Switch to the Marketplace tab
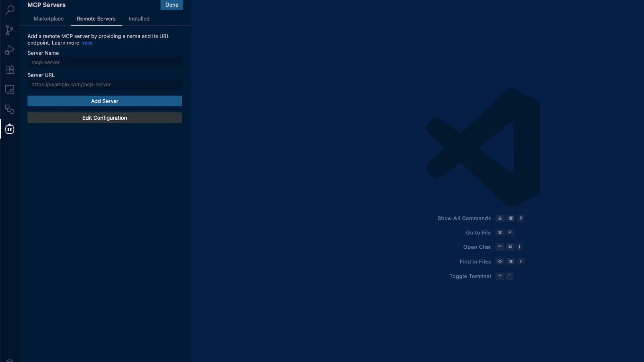 tap(49, 19)
